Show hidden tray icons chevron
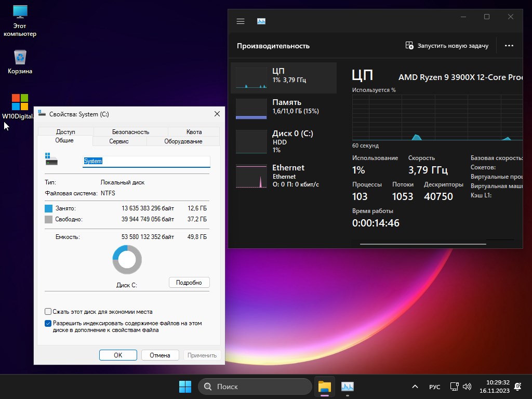 point(415,387)
